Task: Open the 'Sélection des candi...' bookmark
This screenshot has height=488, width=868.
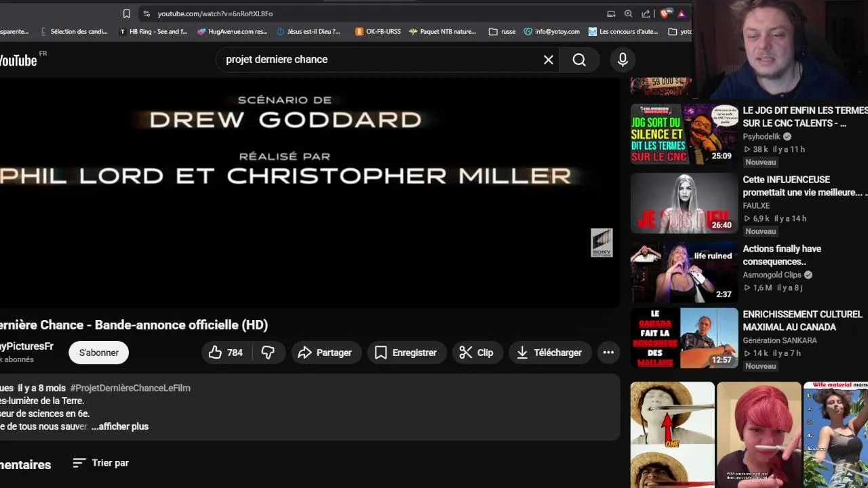Action: (x=75, y=31)
